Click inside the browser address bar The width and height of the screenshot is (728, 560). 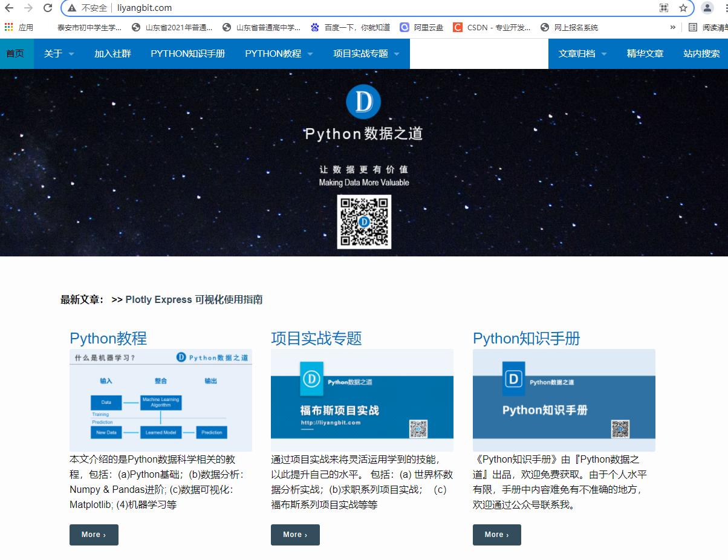[x=242, y=8]
